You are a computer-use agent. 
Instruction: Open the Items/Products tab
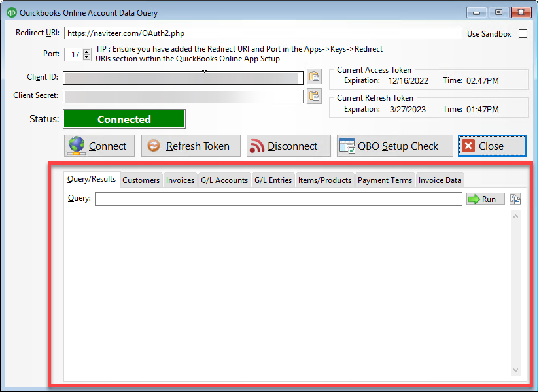[x=324, y=180]
